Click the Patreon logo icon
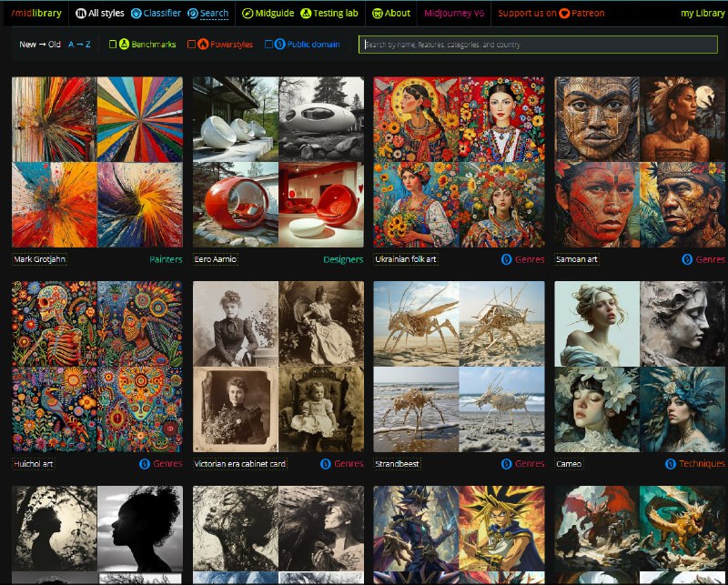The width and height of the screenshot is (728, 585). (564, 14)
